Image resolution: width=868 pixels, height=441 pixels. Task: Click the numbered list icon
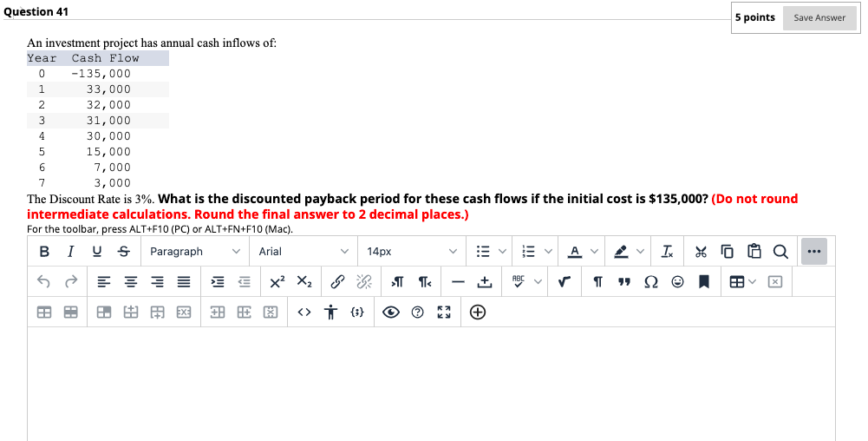[x=529, y=252]
